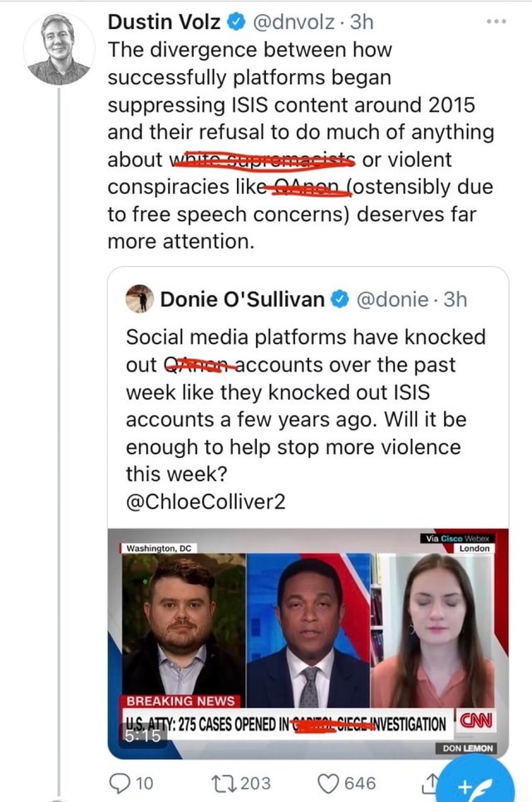Play the CNN video thumbnail
The image size is (532, 802).
[x=308, y=643]
